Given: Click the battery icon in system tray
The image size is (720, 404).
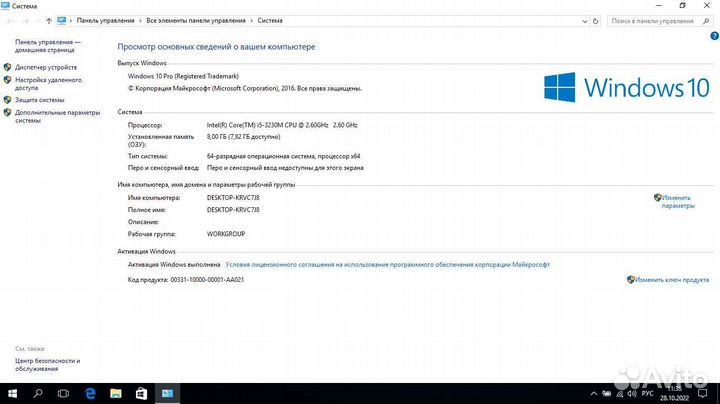Looking at the screenshot, I should click(x=607, y=393).
